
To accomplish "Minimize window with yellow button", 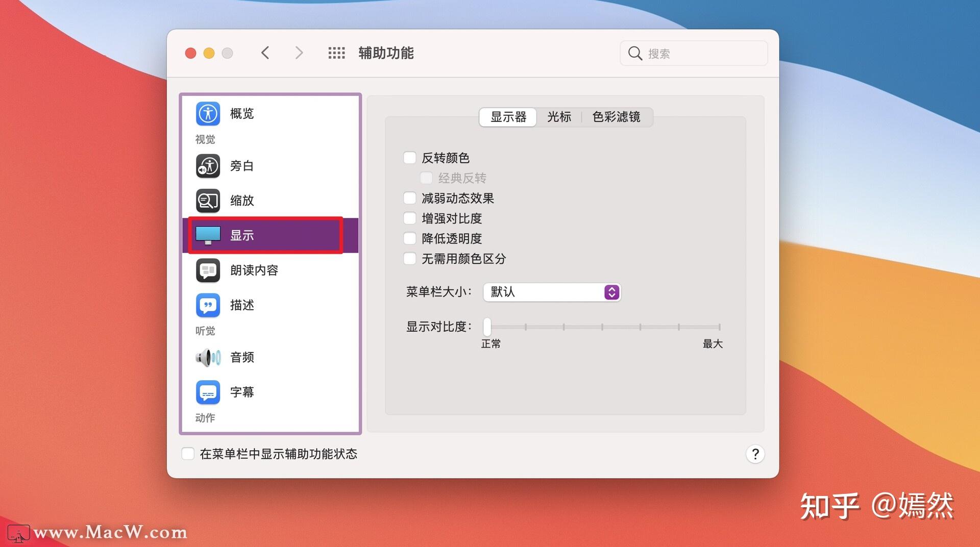I will [x=209, y=53].
